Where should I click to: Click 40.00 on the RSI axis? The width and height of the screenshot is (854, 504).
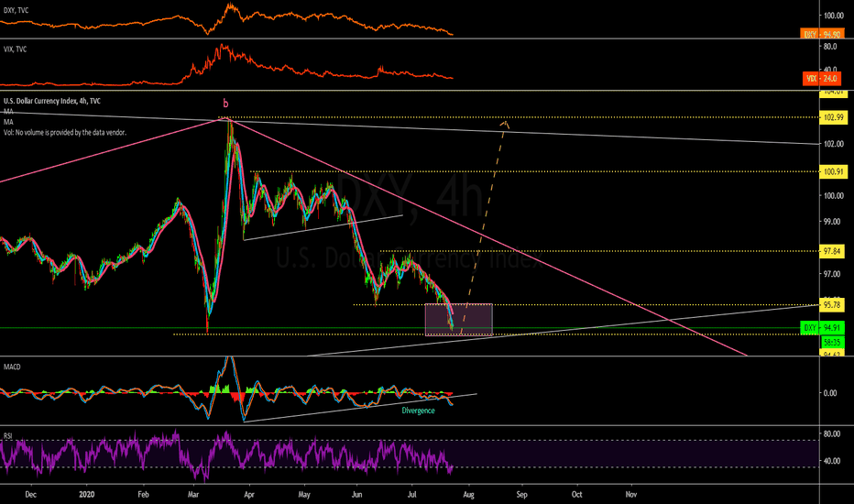(x=832, y=461)
